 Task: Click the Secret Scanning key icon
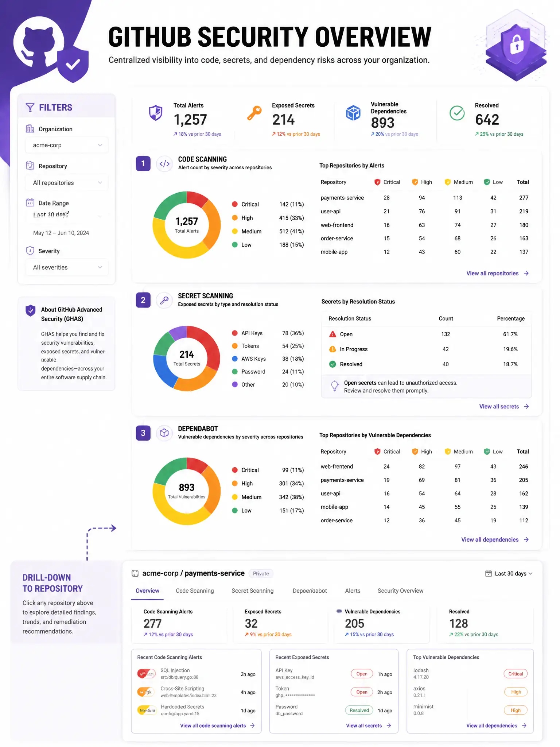[x=164, y=300]
